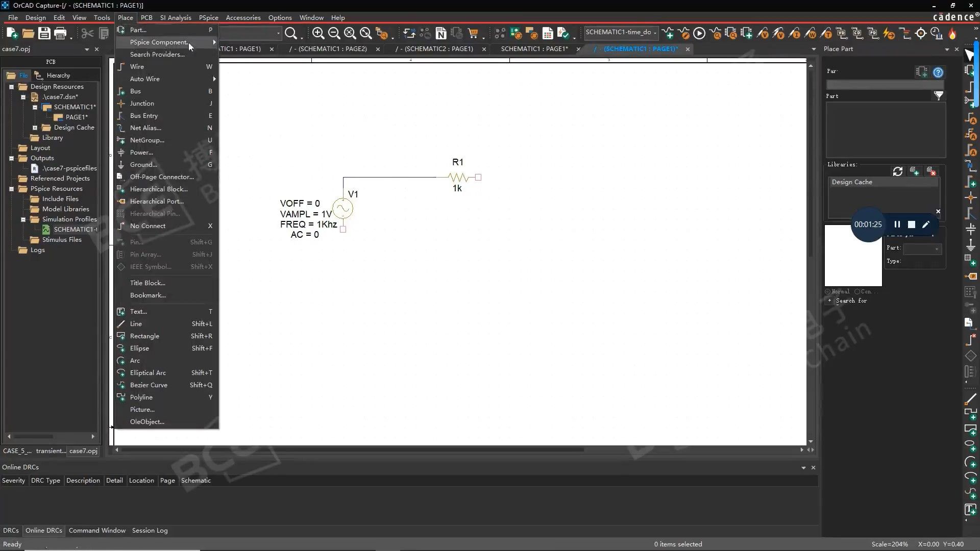
Task: Click the Remove Library icon
Action: coord(931,171)
